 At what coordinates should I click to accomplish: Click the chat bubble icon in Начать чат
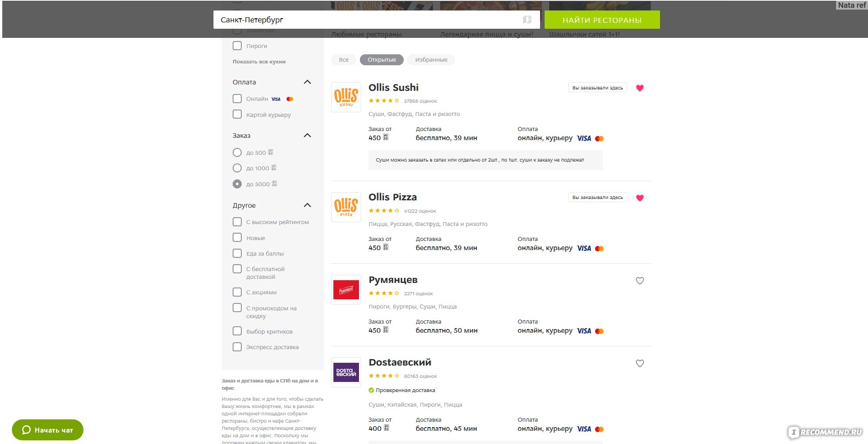tap(26, 430)
